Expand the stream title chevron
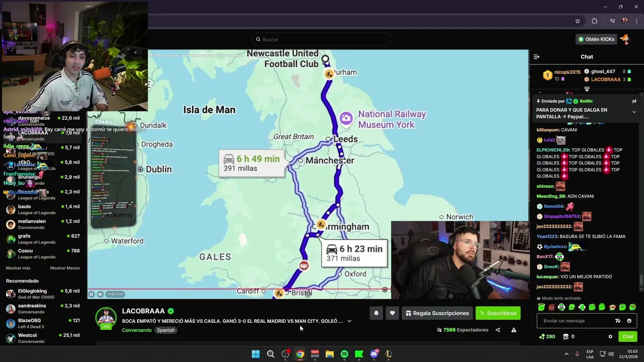Image resolution: width=644 pixels, height=362 pixels. pos(349,321)
